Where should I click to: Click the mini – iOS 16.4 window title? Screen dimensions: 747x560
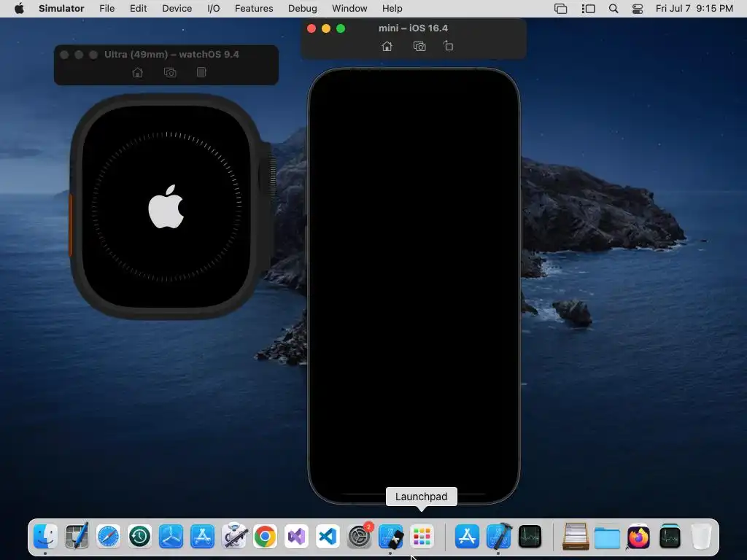tap(413, 28)
